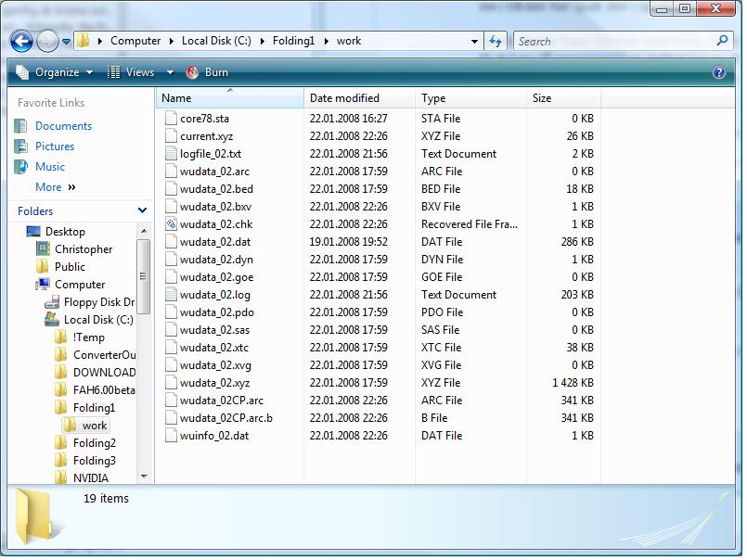Refresh the folder with refresh icon
The width and height of the screenshot is (747, 560).
496,42
